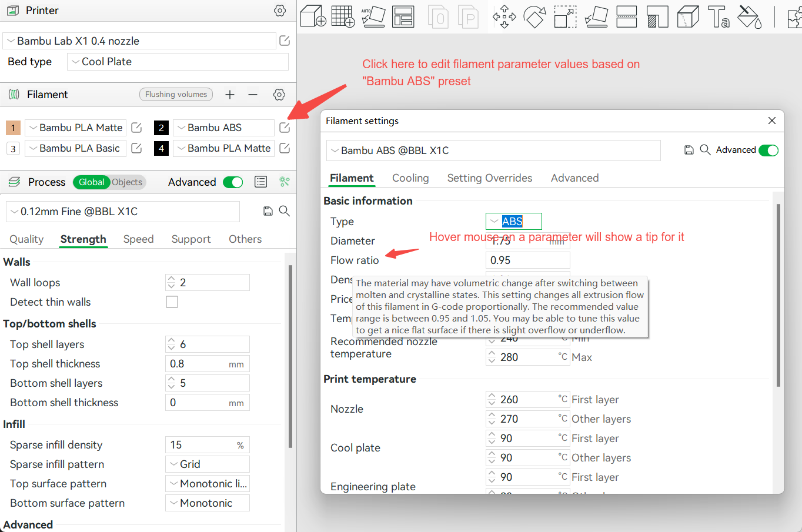Viewport: 802px width, 532px height.
Task: Select the Scale tool
Action: tap(565, 16)
